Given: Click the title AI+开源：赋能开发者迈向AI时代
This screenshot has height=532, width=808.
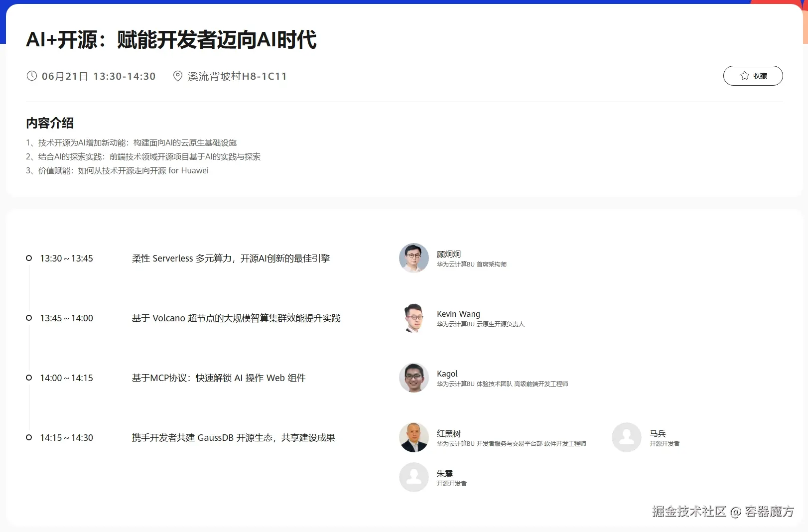Looking at the screenshot, I should 171,40.
